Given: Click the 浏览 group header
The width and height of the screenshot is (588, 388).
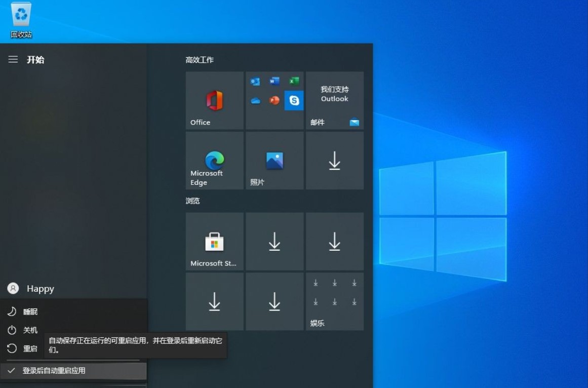Looking at the screenshot, I should (x=192, y=201).
